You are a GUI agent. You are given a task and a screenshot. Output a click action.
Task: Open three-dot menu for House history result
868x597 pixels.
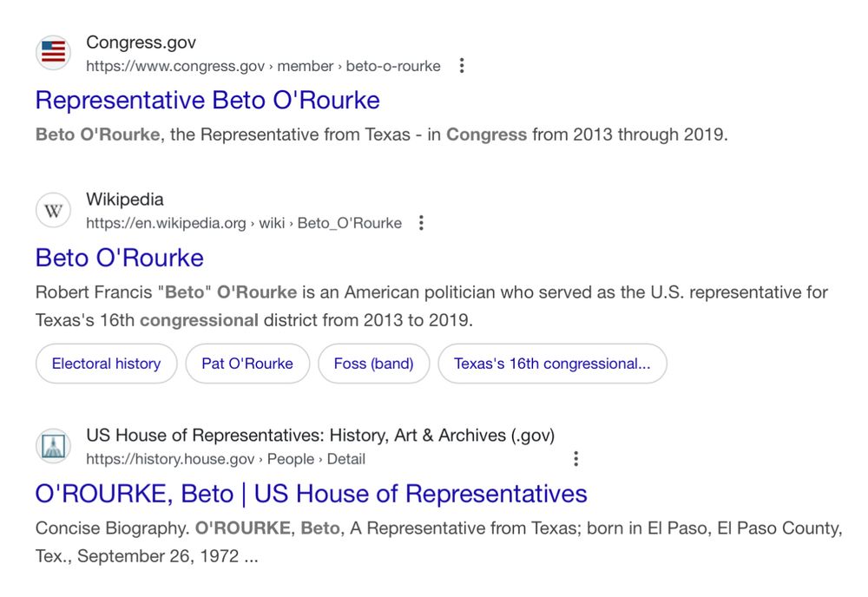[575, 459]
